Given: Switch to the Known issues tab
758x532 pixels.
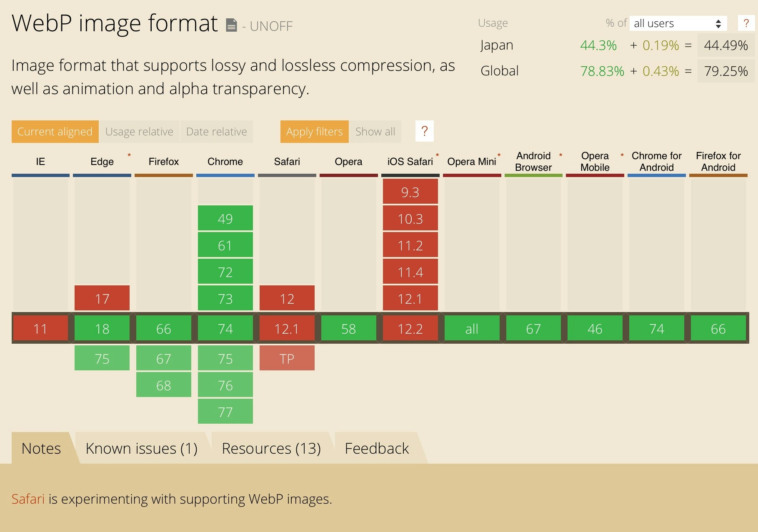Looking at the screenshot, I should point(142,448).
